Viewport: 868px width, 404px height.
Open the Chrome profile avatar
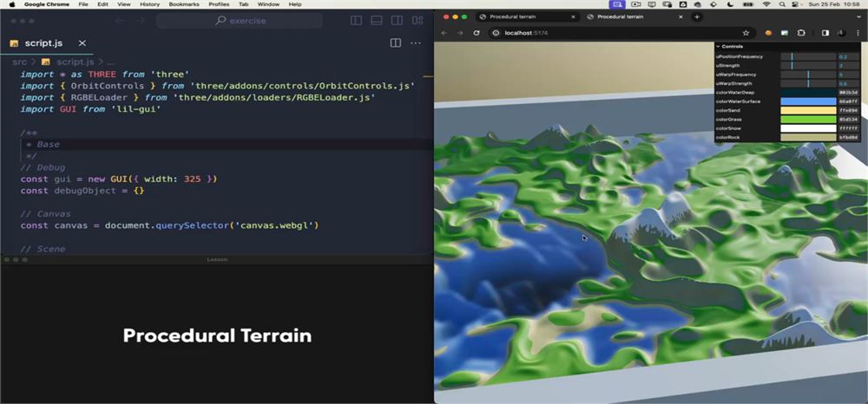pyautogui.click(x=842, y=33)
